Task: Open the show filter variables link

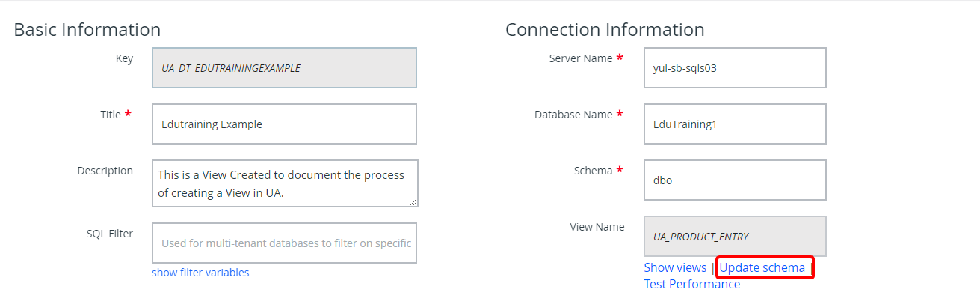Action: 200,273
